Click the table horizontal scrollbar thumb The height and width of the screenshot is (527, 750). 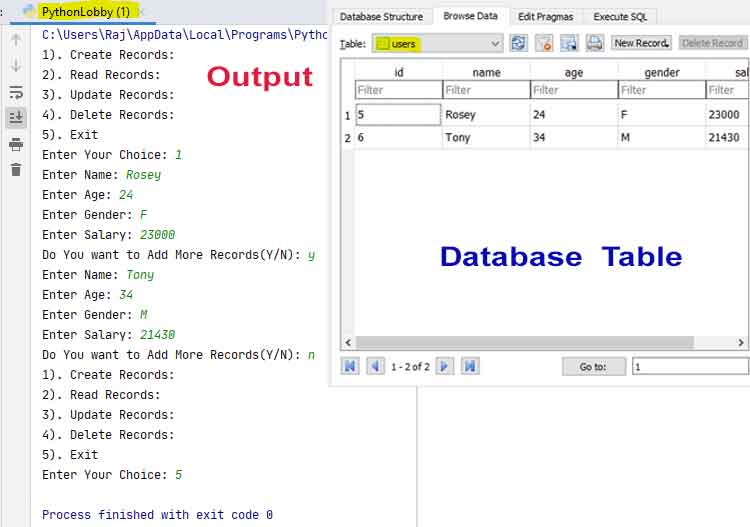point(525,342)
